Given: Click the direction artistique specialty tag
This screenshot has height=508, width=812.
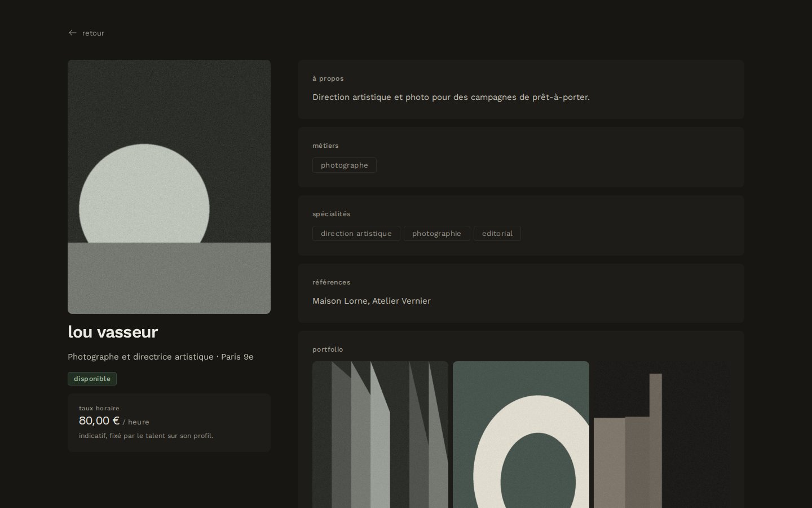Looking at the screenshot, I should coord(356,234).
